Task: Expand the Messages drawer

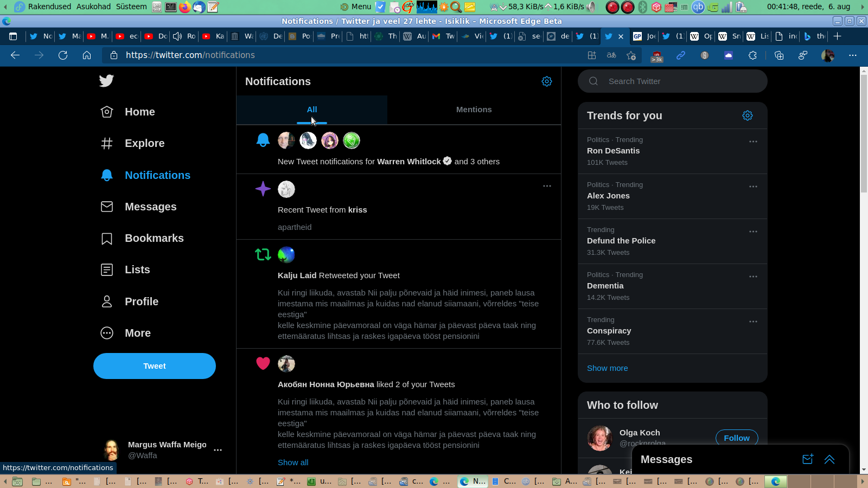Action: coord(829,459)
